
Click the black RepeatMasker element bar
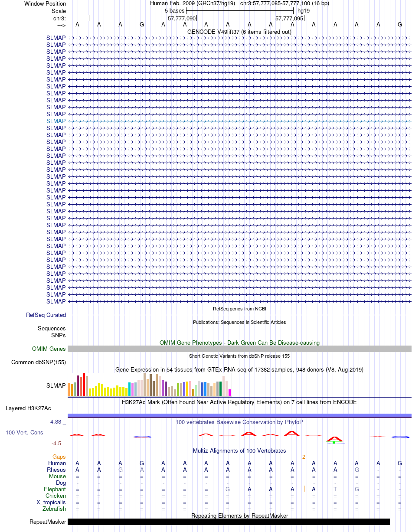[x=229, y=522]
